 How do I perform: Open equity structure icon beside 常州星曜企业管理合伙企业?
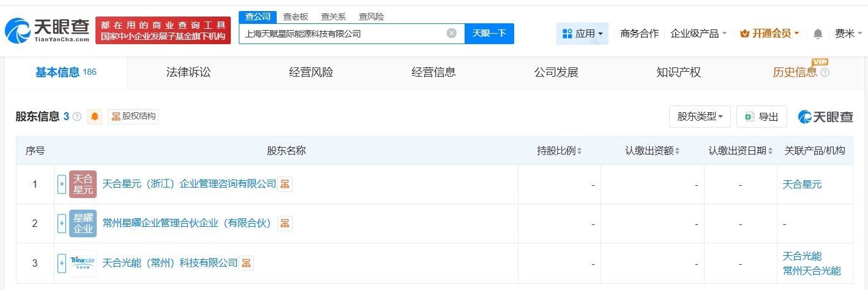pos(285,224)
